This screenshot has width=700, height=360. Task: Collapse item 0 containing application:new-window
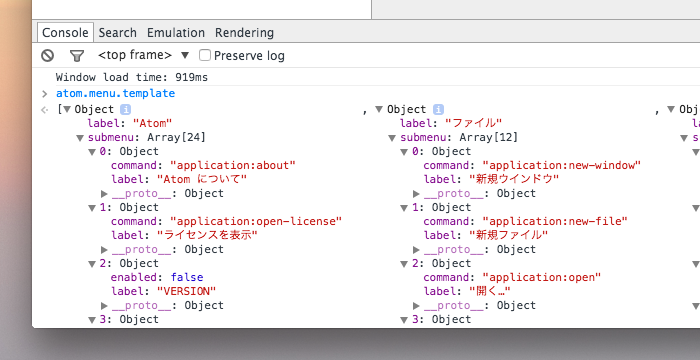pyautogui.click(x=404, y=151)
